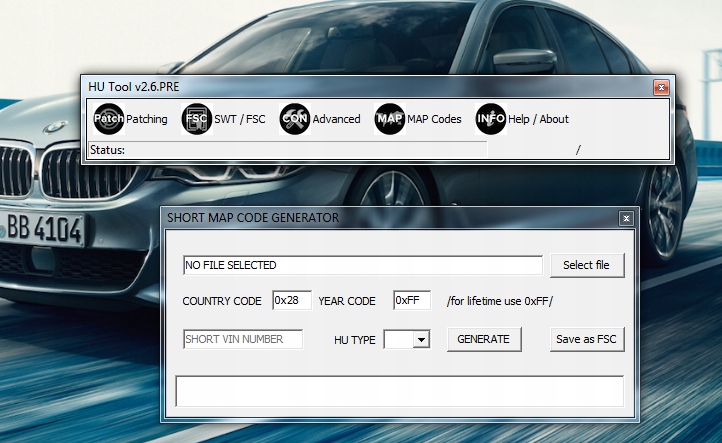Viewport: 722px width, 443px height.
Task: Open the Help / About text label
Action: click(538, 119)
